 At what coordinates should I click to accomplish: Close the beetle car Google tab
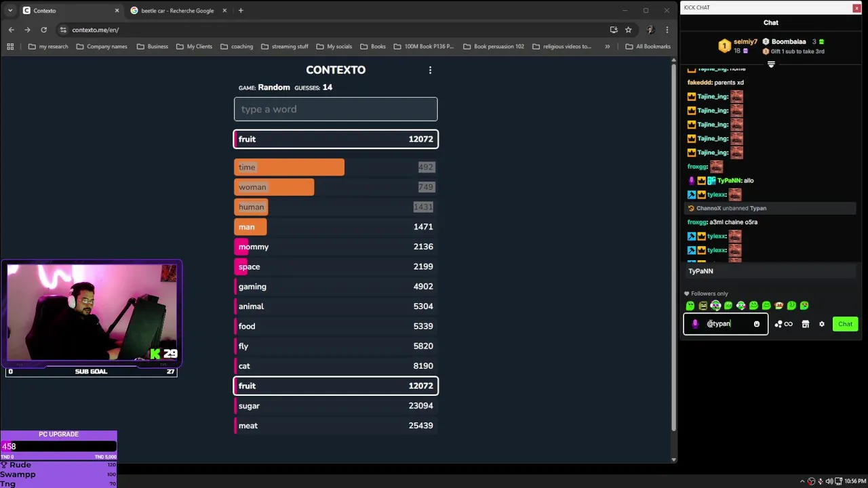(224, 10)
